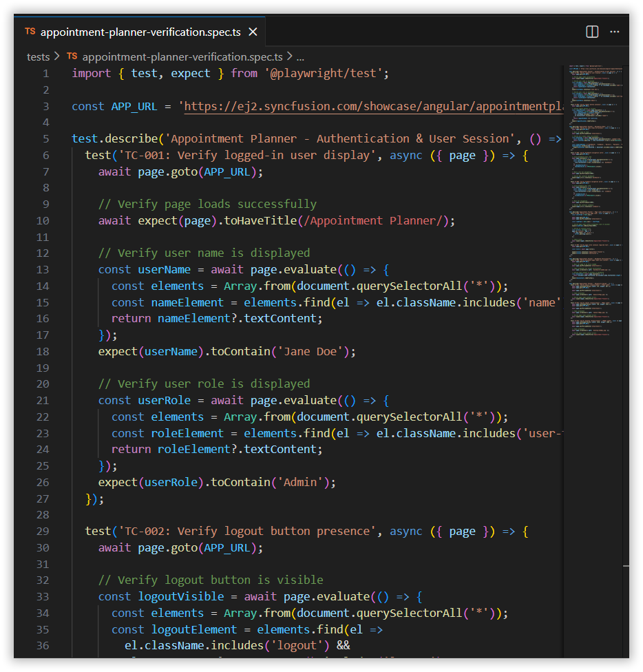Click the test.describe call on line 5
This screenshot has height=672, width=643.
[x=115, y=139]
